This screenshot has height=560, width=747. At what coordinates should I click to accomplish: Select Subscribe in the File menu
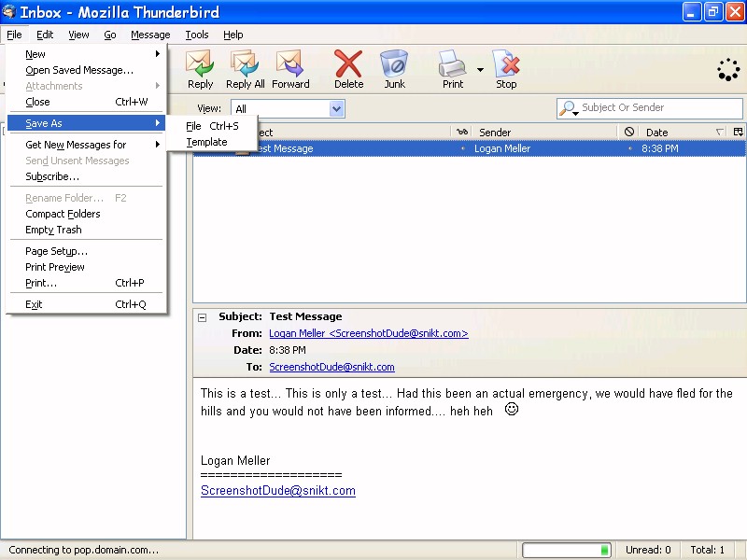tap(87, 176)
